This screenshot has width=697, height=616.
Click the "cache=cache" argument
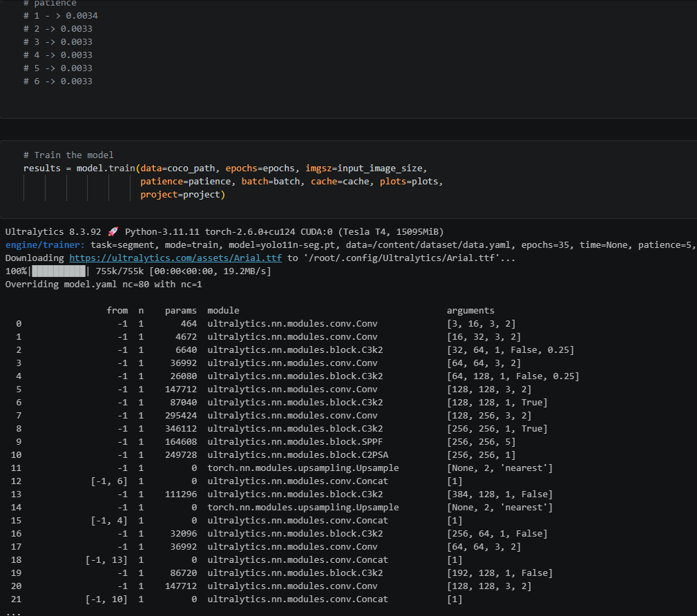340,182
